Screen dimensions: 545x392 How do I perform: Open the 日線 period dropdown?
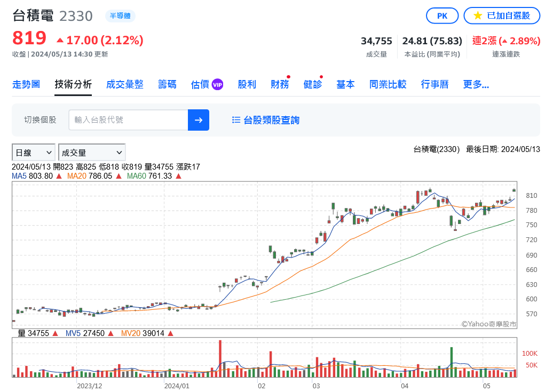point(34,153)
